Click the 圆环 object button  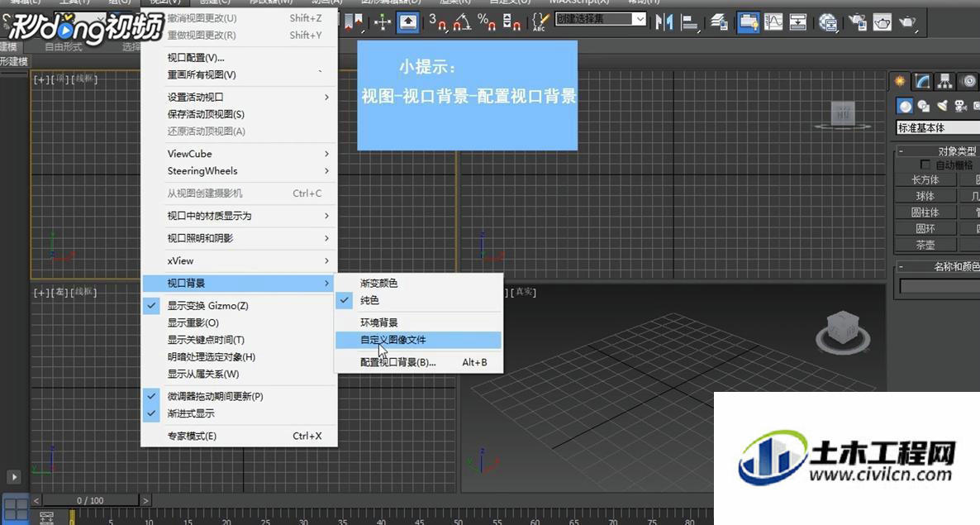(925, 228)
